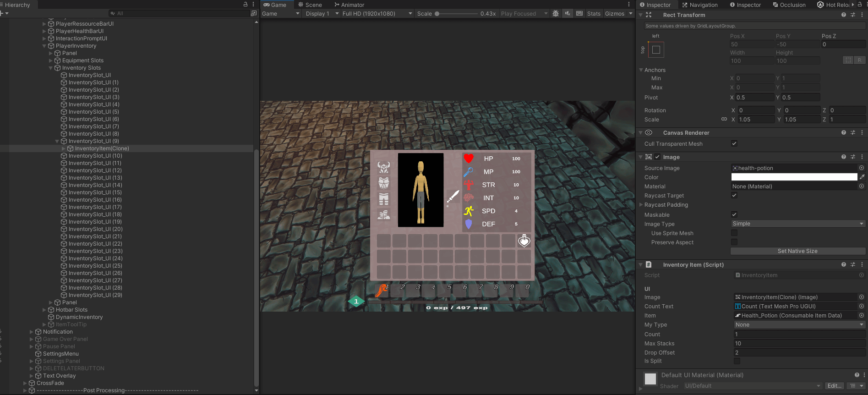Click the boots equipment slot

[384, 214]
